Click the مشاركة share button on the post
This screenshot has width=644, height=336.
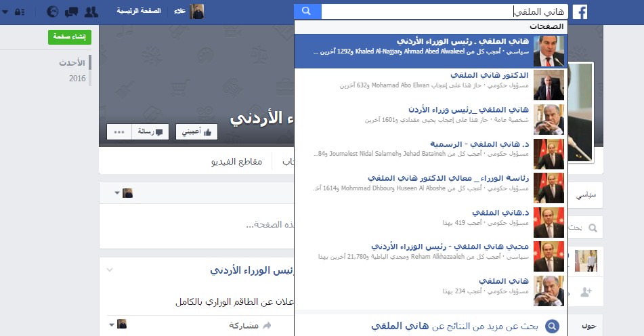[244, 326]
